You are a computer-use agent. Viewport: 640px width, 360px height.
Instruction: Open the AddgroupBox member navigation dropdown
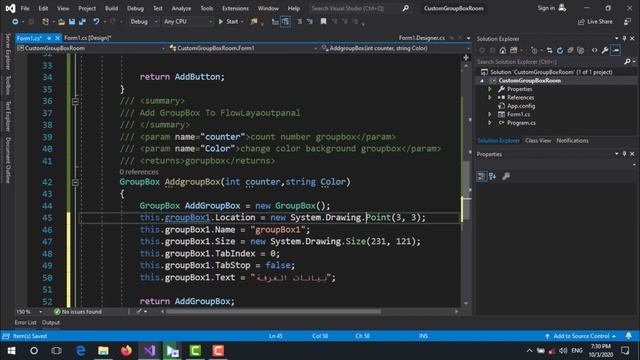[x=396, y=48]
